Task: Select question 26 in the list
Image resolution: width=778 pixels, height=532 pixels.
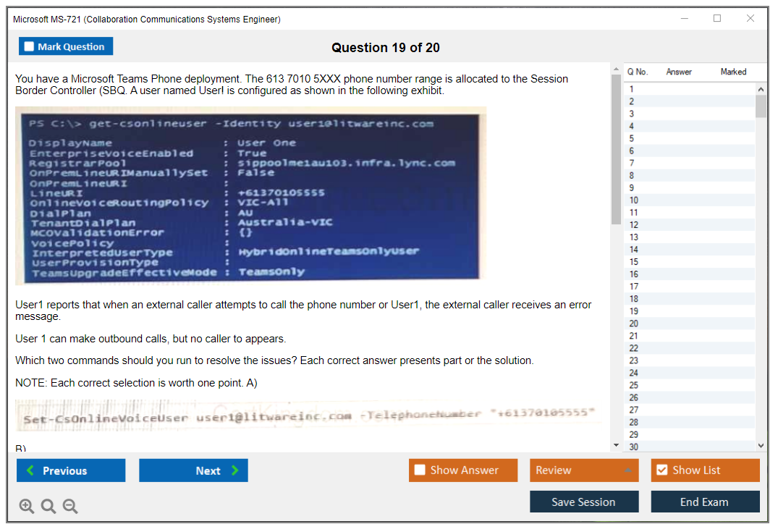Action: pyautogui.click(x=690, y=398)
